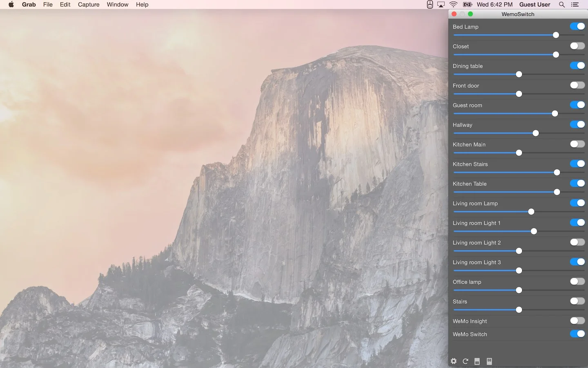The image size is (588, 368).
Task: Open WemoSwitch settings gear icon
Action: (454, 361)
